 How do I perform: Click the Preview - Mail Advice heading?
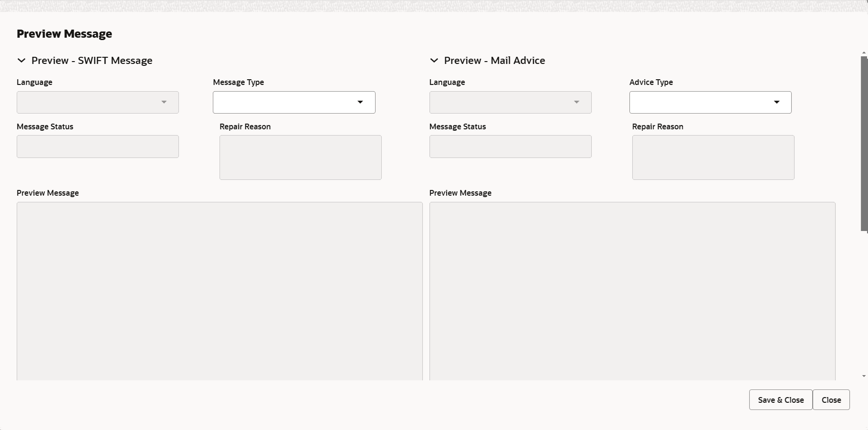(494, 61)
